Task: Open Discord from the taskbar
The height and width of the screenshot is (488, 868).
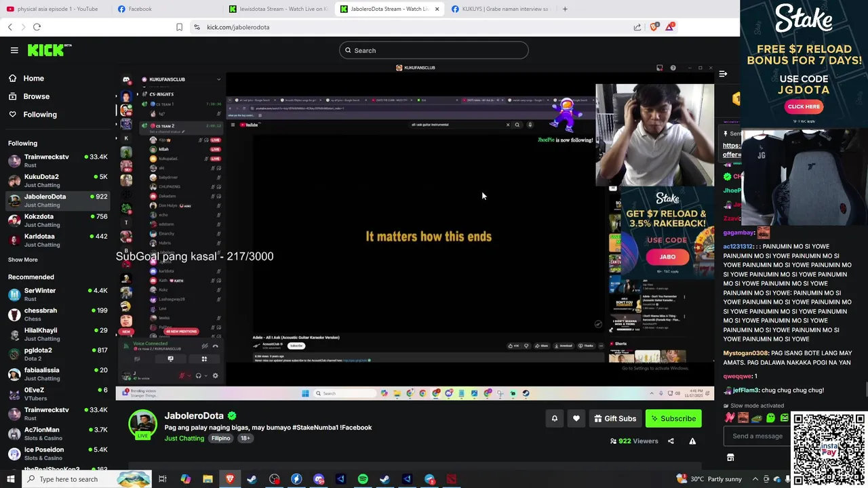Action: pos(319,479)
